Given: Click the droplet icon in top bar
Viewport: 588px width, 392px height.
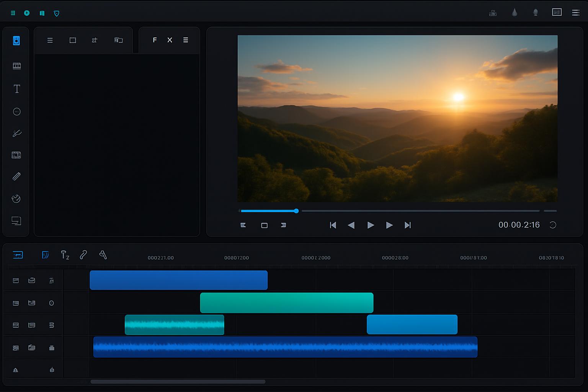Looking at the screenshot, I should tap(514, 13).
